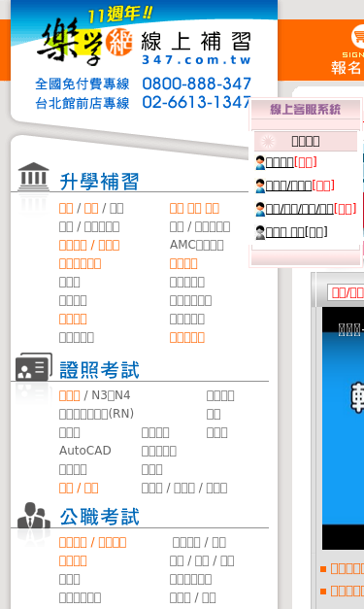Viewport: 364px width, 609px height.
Task: Click the 台北館前店專線 label
Action: pyautogui.click(x=83, y=103)
